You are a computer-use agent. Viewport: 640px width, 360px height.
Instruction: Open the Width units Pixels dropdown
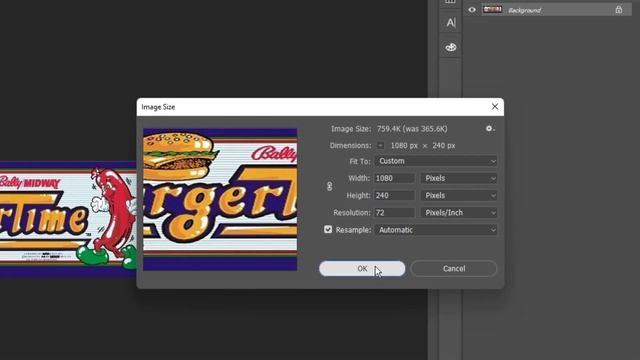coord(459,178)
